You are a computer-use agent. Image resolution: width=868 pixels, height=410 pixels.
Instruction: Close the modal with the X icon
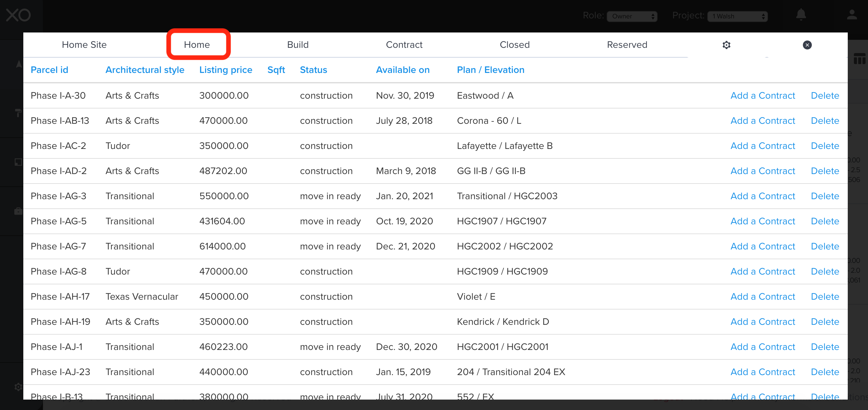pyautogui.click(x=807, y=45)
